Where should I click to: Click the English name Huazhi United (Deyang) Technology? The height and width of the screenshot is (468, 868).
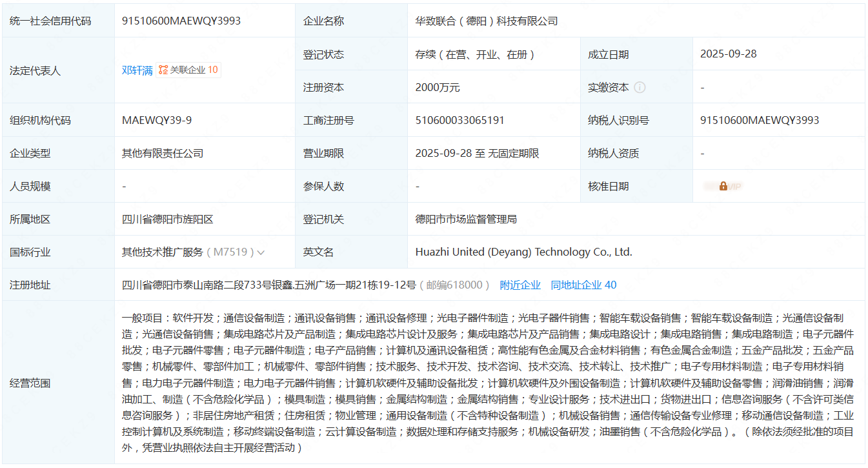[523, 252]
